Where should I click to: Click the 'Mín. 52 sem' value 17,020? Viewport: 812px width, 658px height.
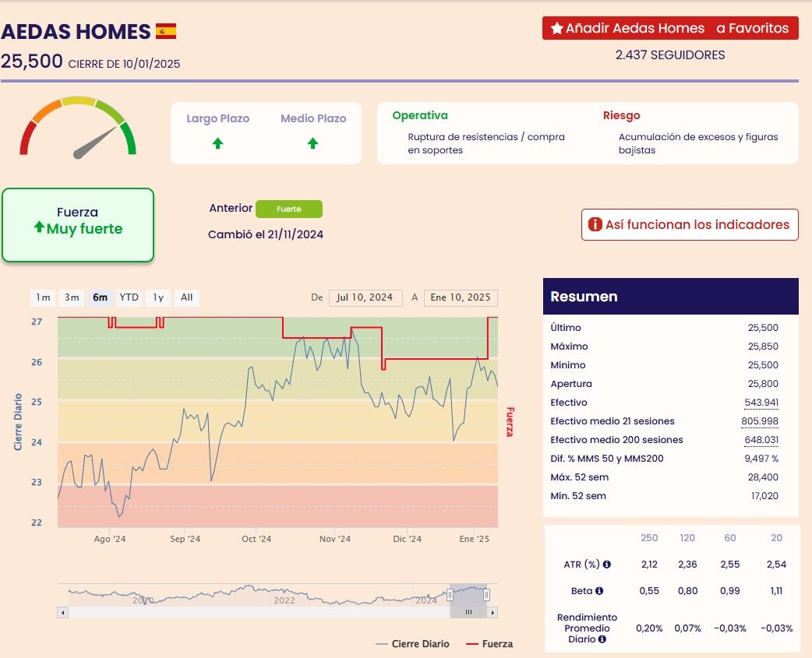(764, 495)
